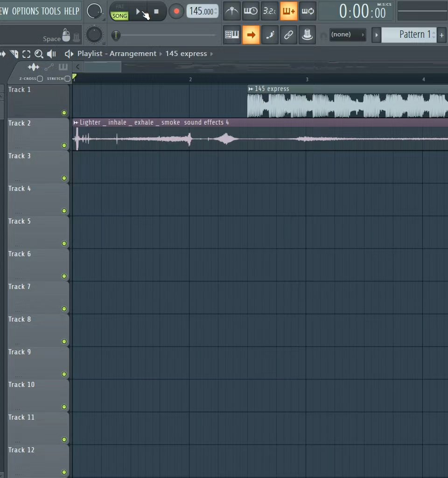
Task: Open the Playlist options speaker-arrow menu
Action: coord(69,54)
